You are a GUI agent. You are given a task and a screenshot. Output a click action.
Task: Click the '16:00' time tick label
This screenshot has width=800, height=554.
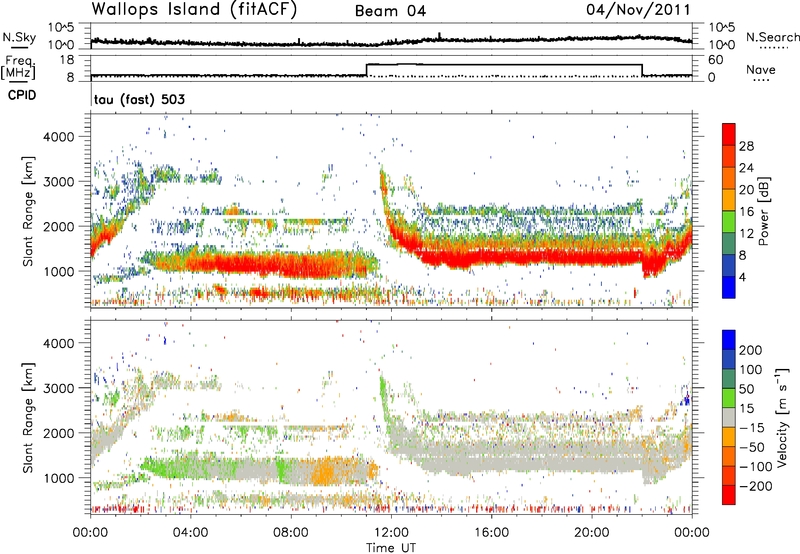(x=491, y=533)
